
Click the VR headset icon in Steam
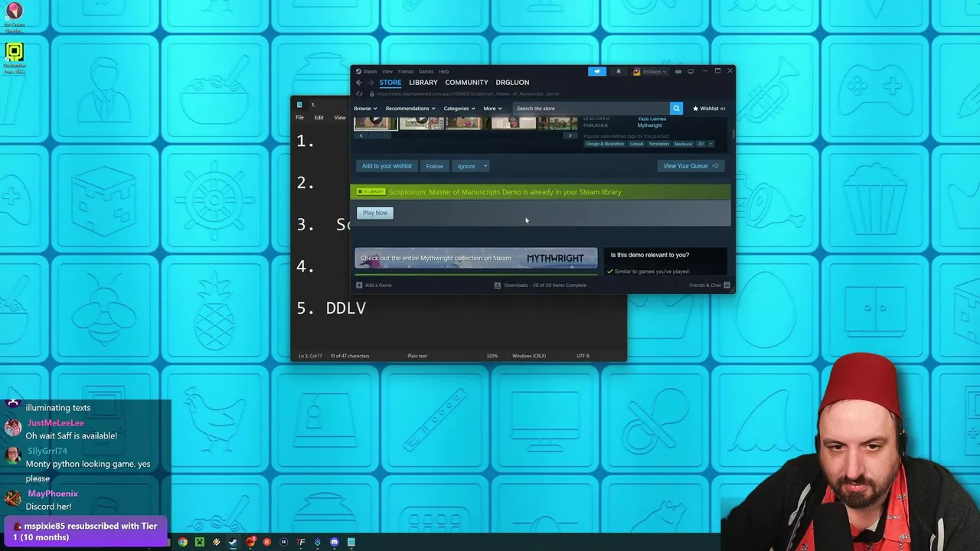pos(678,71)
